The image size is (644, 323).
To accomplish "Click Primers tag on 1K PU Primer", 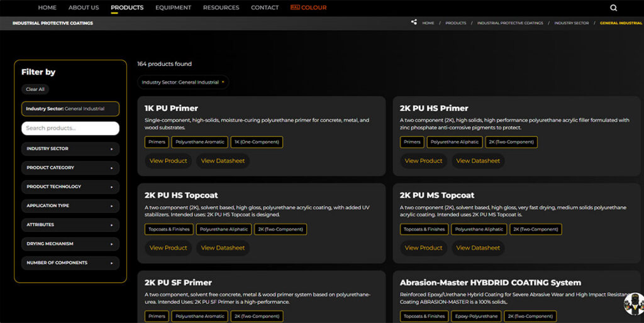I will [157, 142].
